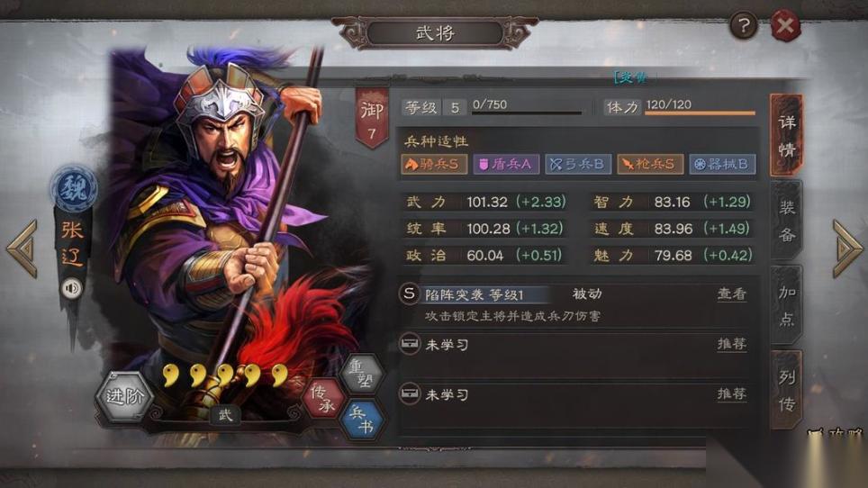This screenshot has width=868, height=488.
Task: Go to previous general with left arrow
Action: (x=23, y=249)
